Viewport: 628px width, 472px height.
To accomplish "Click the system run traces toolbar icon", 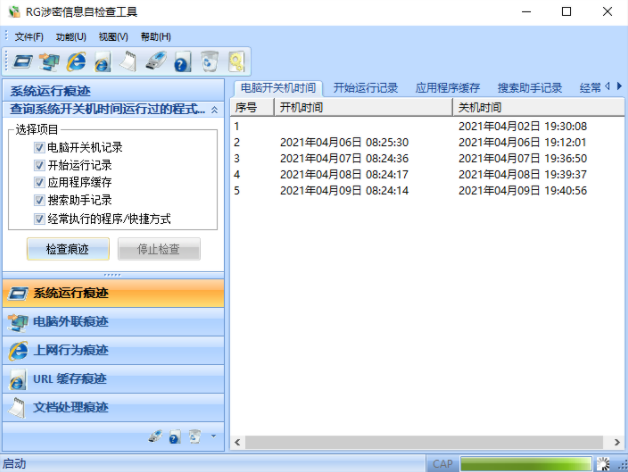I will click(22, 62).
